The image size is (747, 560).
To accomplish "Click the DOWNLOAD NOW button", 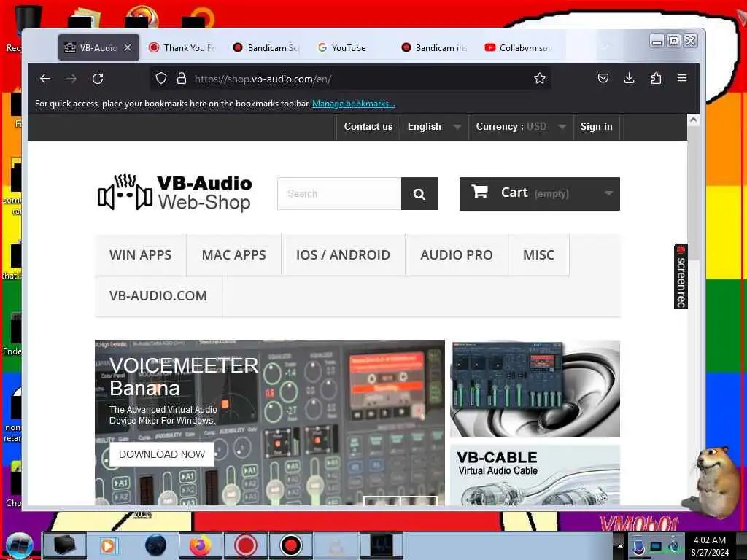I will (x=162, y=454).
